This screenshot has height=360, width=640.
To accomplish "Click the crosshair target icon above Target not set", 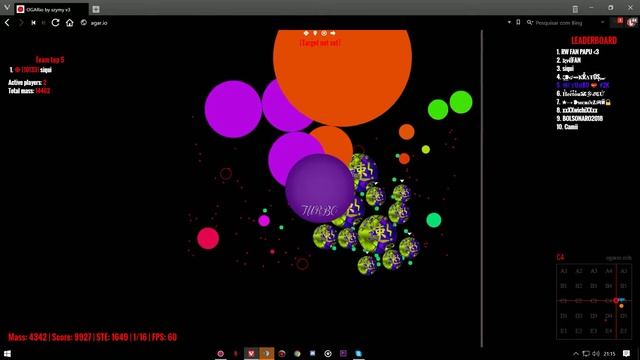I will [x=324, y=33].
